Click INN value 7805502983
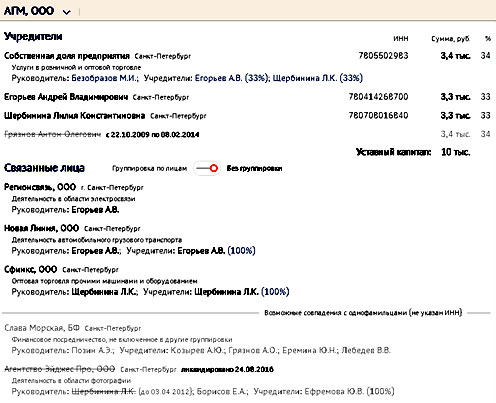496x403 pixels. (383, 56)
